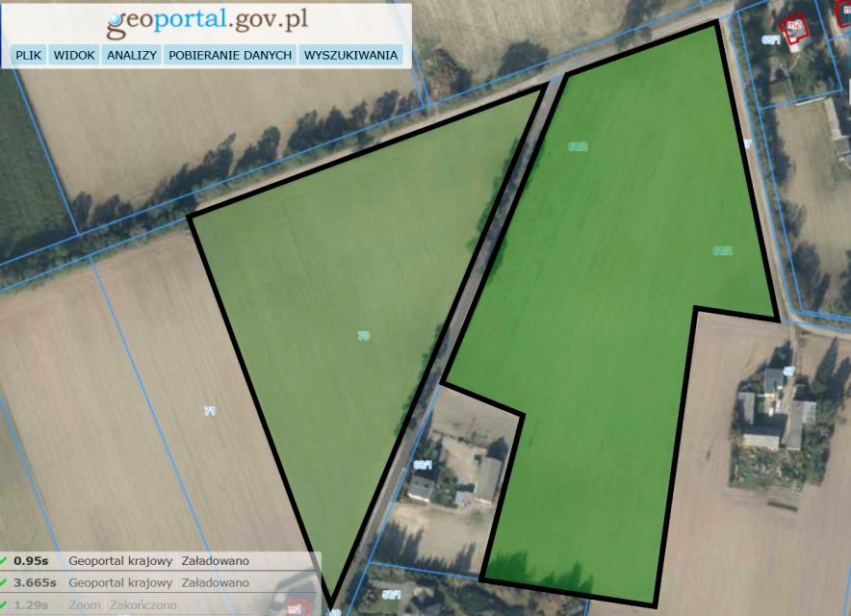Image resolution: width=851 pixels, height=616 pixels.
Task: Open the WIDOK menu
Action: (x=74, y=55)
